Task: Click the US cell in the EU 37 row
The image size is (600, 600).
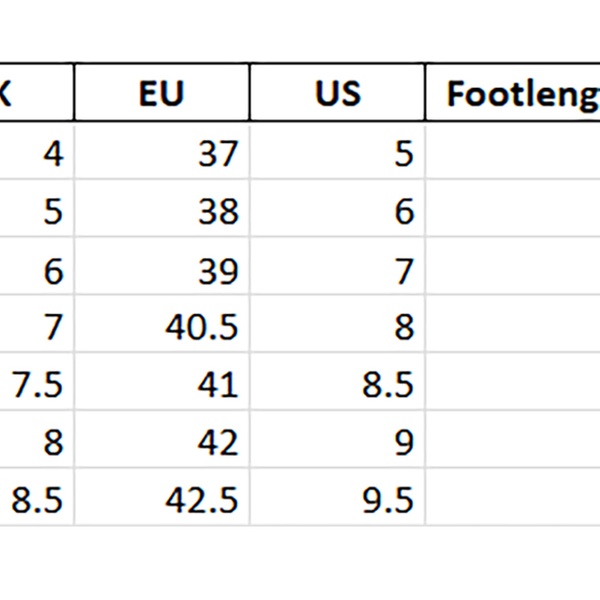Action: pyautogui.click(x=337, y=153)
